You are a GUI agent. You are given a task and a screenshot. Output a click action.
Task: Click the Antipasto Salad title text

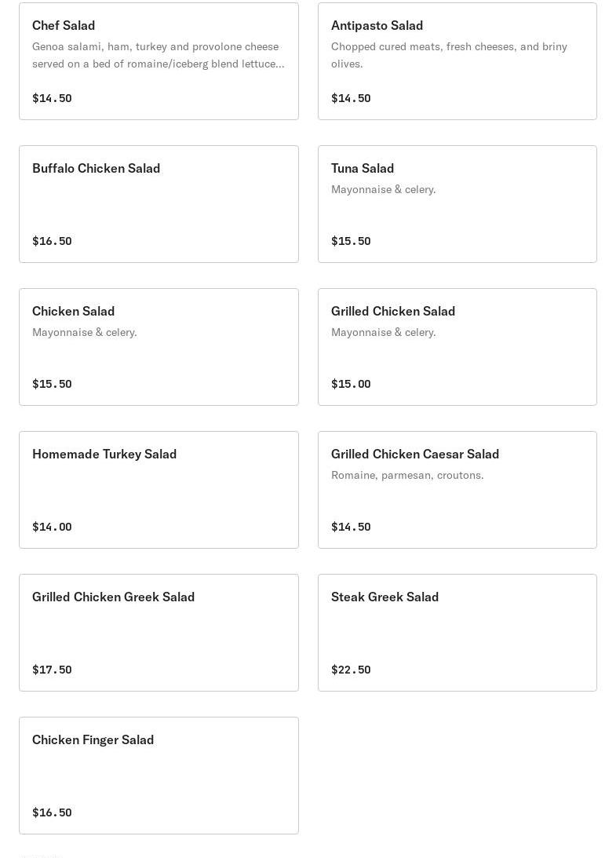[377, 26]
